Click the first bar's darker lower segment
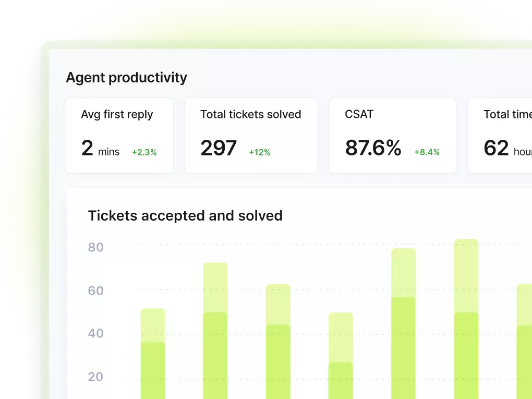Viewport: 532px width, 399px height. [153, 370]
